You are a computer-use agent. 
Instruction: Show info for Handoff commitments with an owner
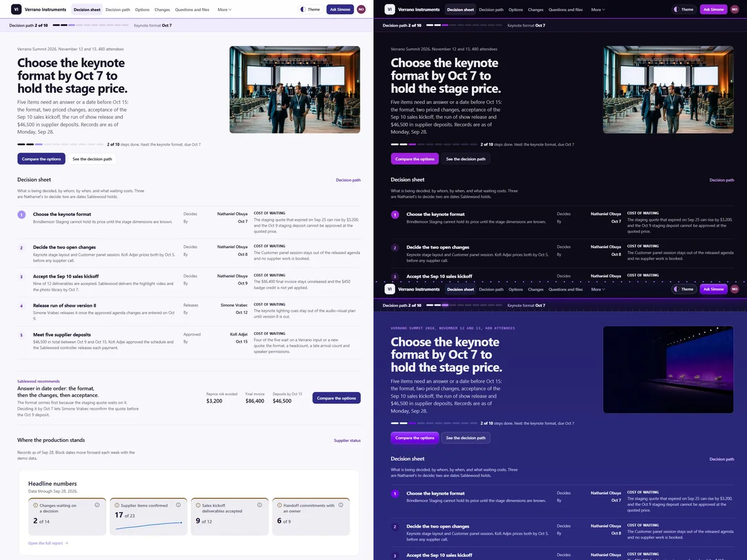pyautogui.click(x=342, y=505)
